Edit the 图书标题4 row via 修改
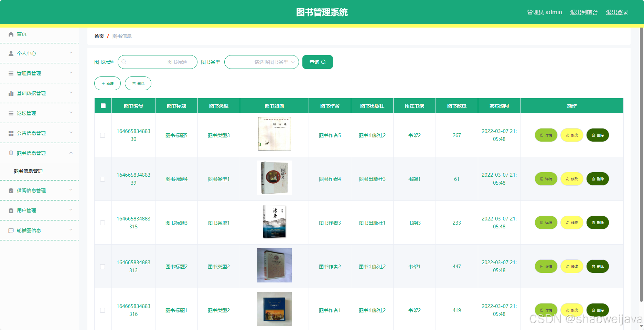Screen dimensions: 644x330 (x=572, y=179)
